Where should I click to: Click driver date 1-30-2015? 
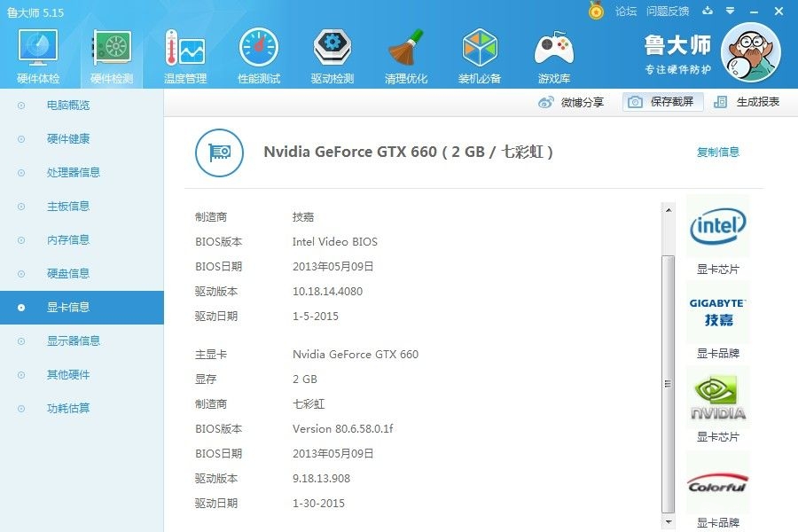pos(318,504)
